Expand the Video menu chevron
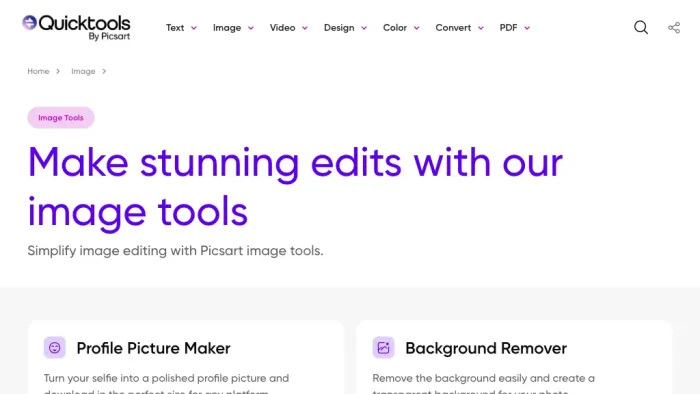 pyautogui.click(x=305, y=28)
